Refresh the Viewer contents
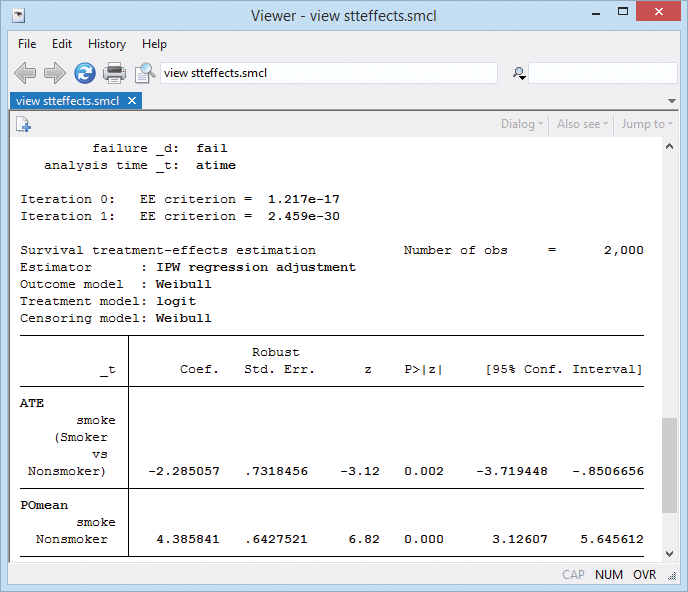 click(85, 73)
